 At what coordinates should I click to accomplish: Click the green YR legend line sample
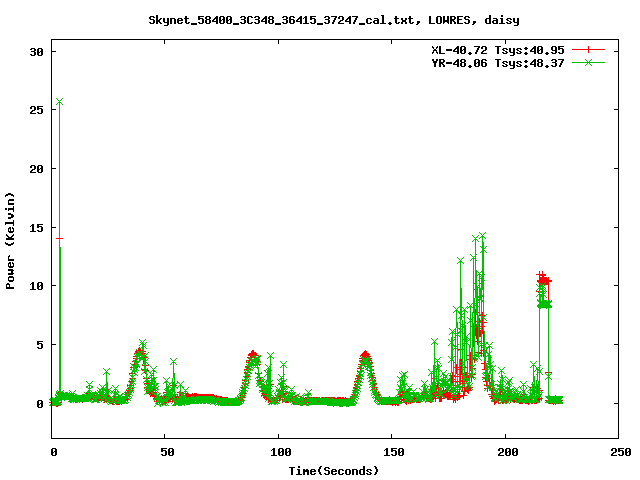click(588, 62)
